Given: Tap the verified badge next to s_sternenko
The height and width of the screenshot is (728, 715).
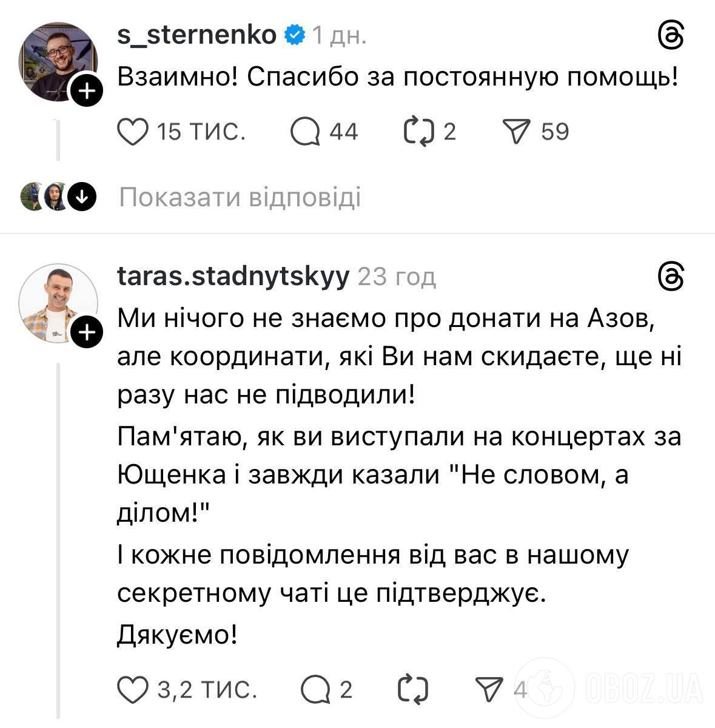Looking at the screenshot, I should 294,35.
